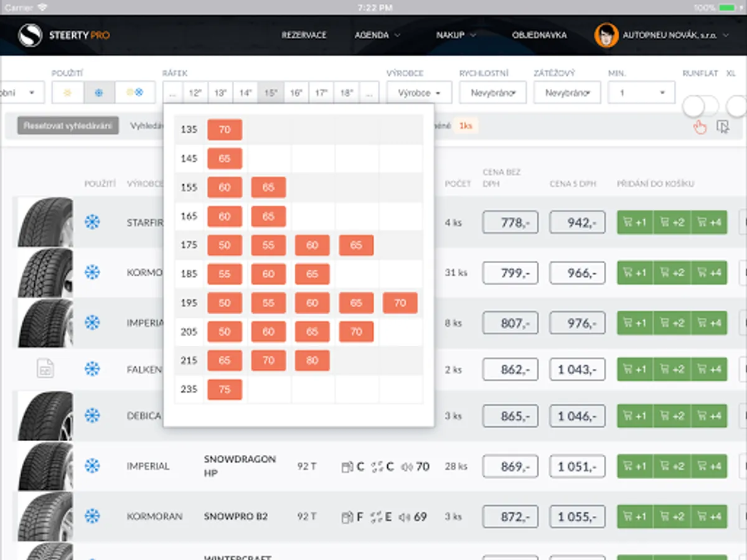Expand the Agenda menu
This screenshot has height=560, width=747.
pos(377,35)
